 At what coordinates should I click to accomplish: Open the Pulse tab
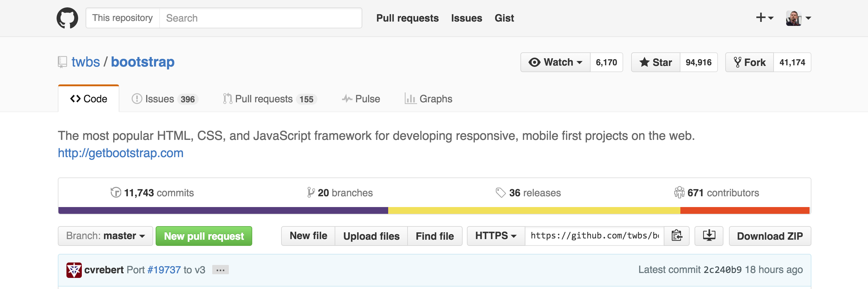[361, 99]
